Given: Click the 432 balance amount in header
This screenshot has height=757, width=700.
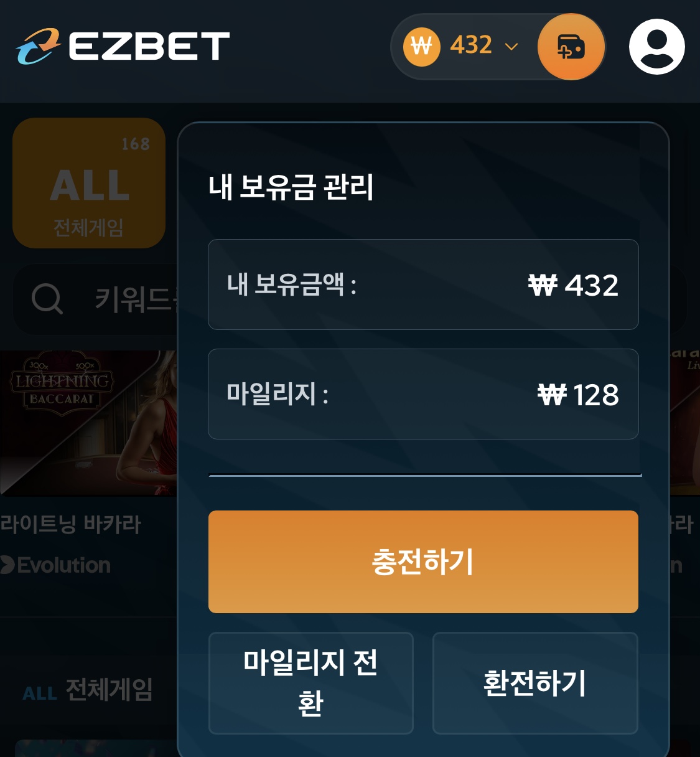Looking at the screenshot, I should point(471,45).
